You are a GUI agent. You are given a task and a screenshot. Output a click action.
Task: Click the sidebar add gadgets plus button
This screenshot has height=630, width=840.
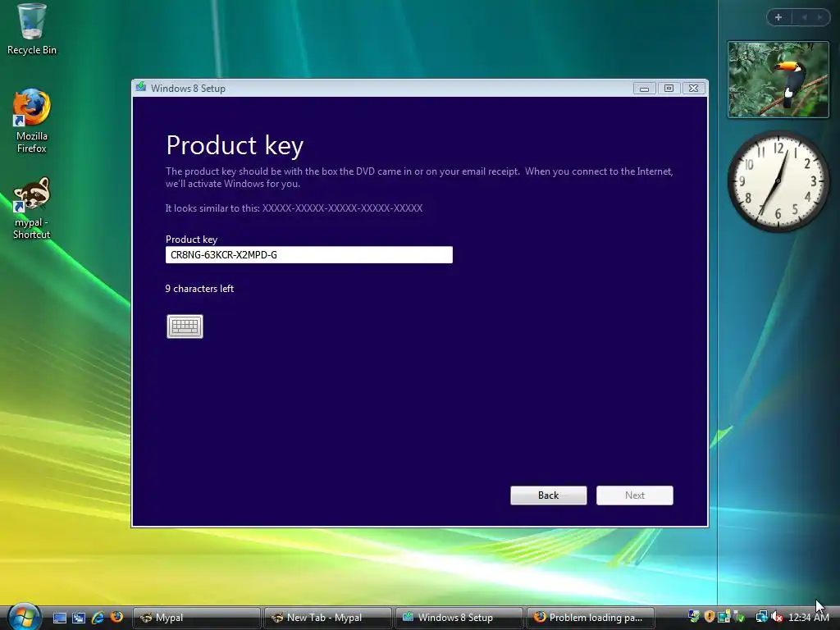click(778, 17)
